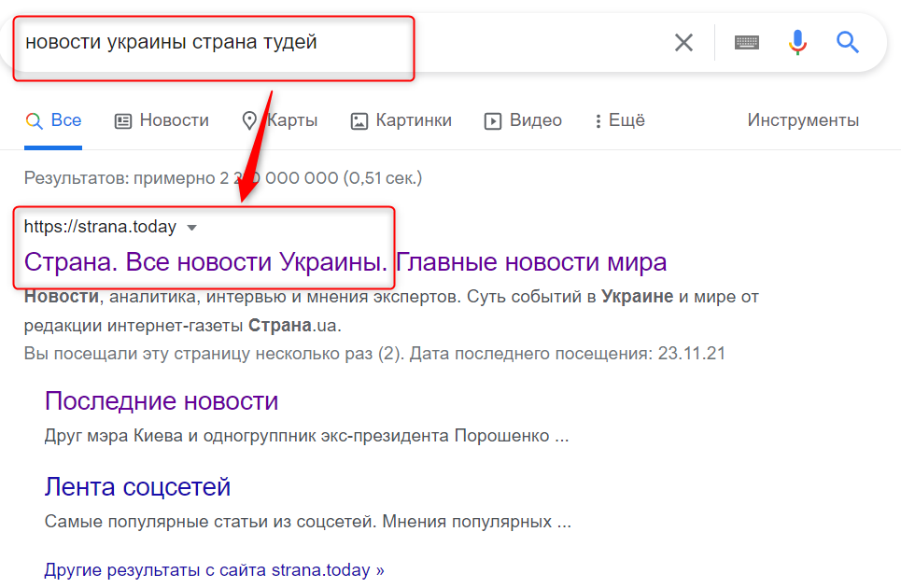Expand the arrow next to strana.today URL
Image resolution: width=901 pixels, height=588 pixels.
click(x=192, y=228)
